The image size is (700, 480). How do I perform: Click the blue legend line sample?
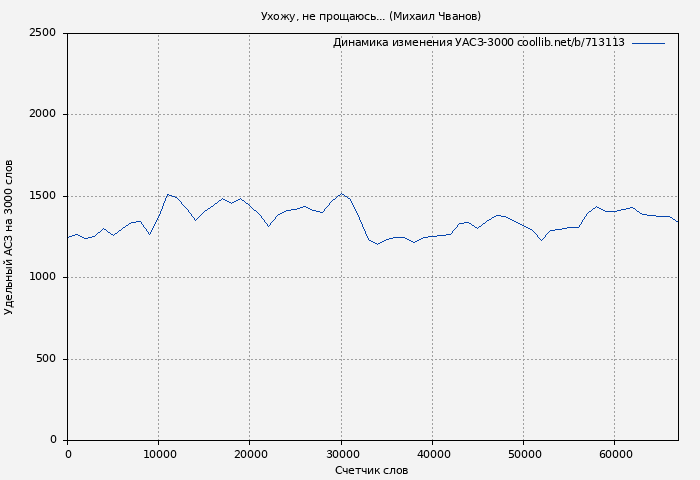648,43
